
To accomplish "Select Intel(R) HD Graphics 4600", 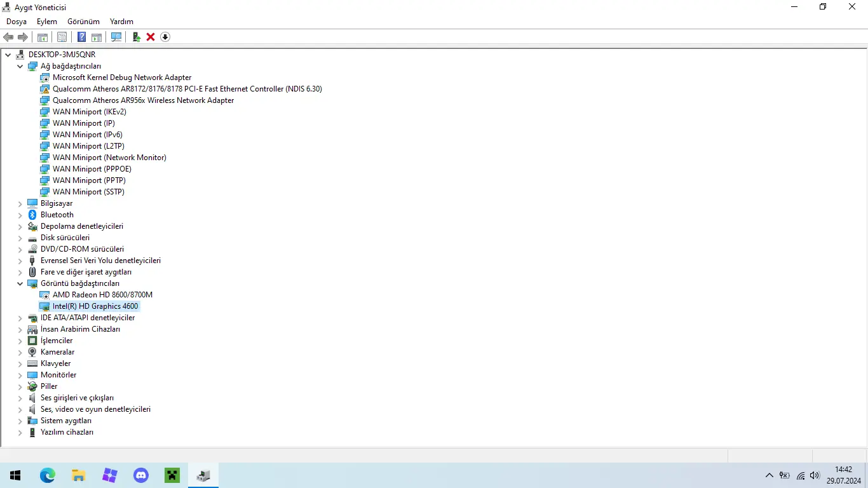I will pos(95,306).
